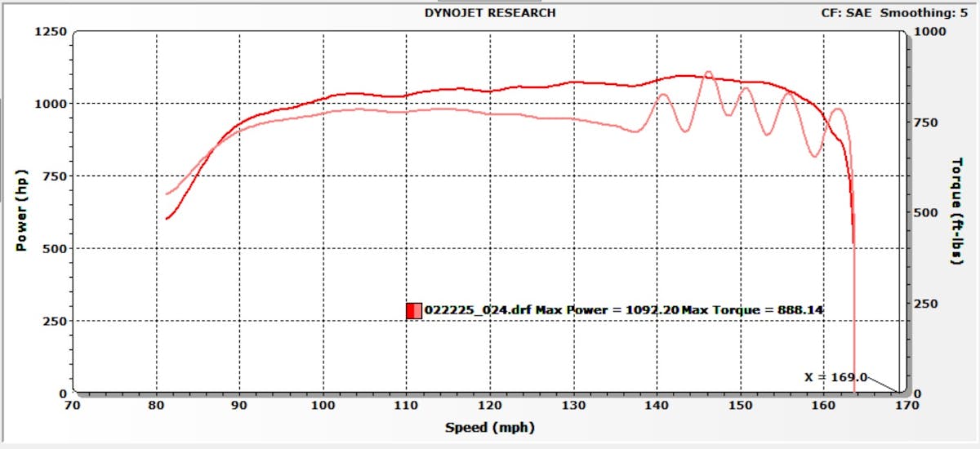Click the power curve start near 81 mph
This screenshot has width=980, height=449.
(167, 218)
